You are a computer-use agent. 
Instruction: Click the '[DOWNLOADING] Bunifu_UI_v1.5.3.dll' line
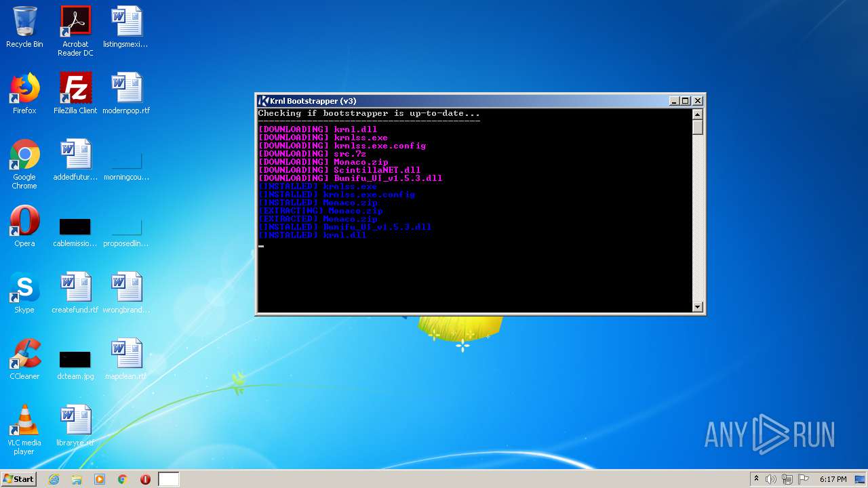(350, 178)
